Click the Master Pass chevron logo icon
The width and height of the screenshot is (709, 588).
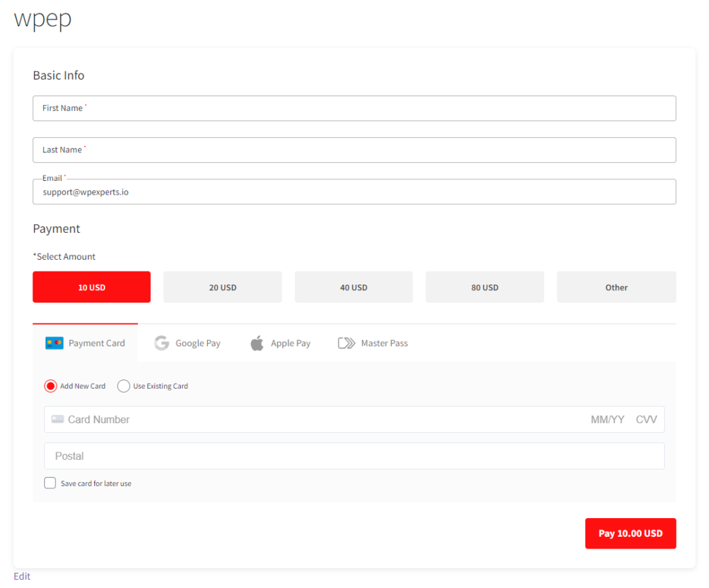tap(346, 343)
